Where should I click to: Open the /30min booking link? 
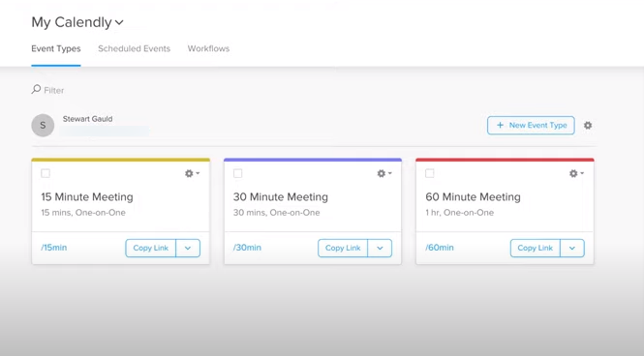pos(247,248)
